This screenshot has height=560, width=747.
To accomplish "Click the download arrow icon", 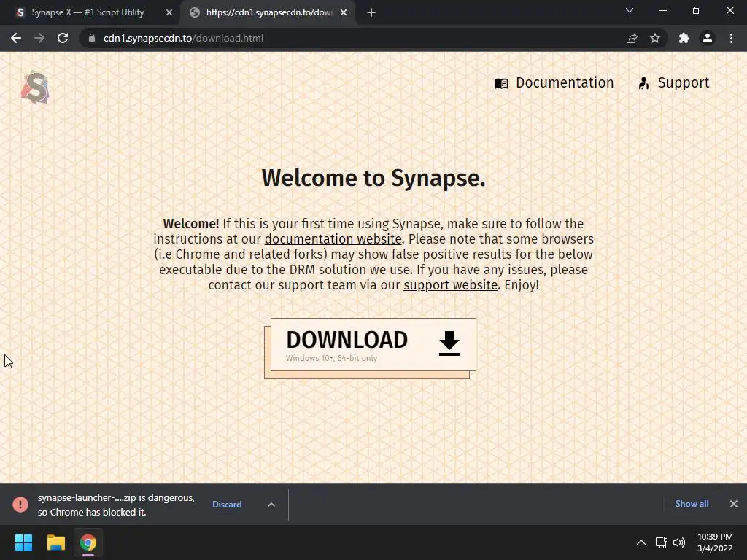I will point(449,343).
